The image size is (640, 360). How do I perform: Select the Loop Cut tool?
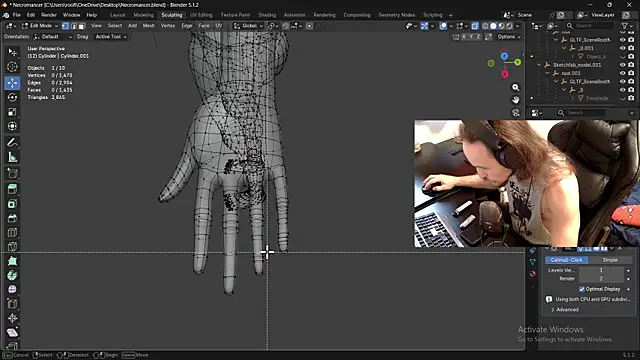(12, 233)
